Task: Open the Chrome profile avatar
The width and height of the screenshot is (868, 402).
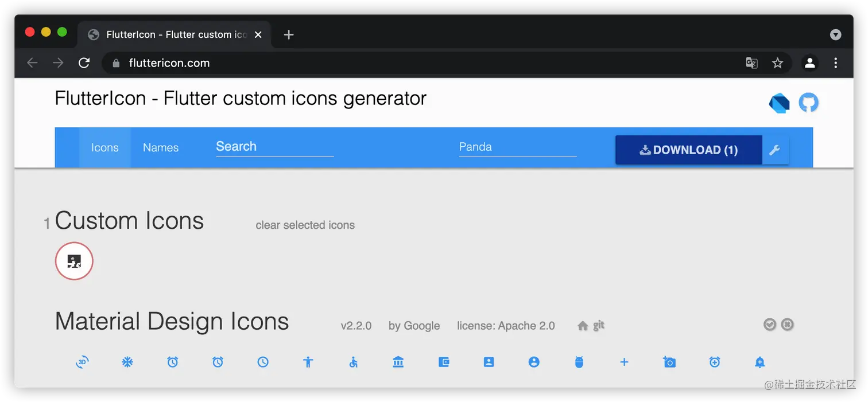Action: [x=810, y=63]
